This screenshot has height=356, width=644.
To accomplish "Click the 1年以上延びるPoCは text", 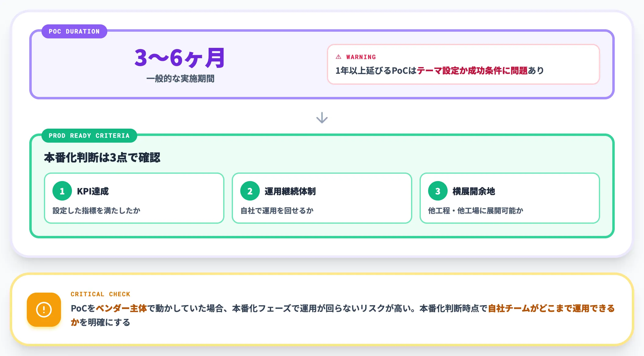I will pyautogui.click(x=376, y=71).
